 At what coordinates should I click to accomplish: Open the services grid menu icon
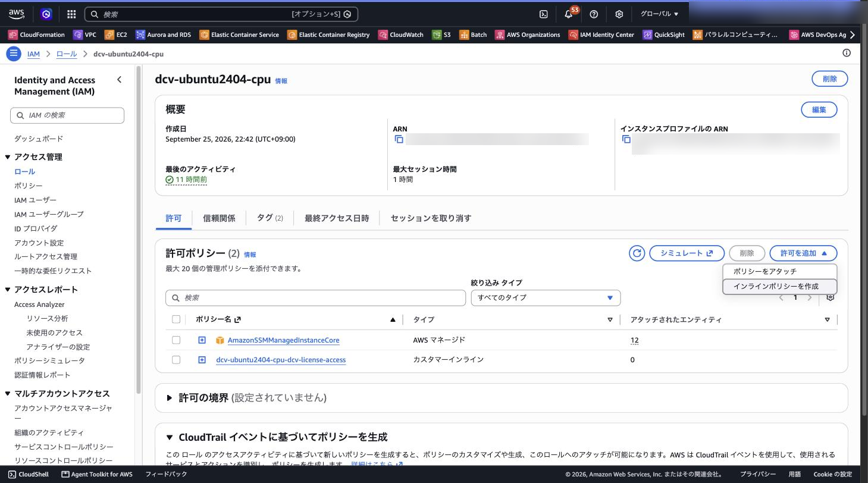click(x=71, y=14)
